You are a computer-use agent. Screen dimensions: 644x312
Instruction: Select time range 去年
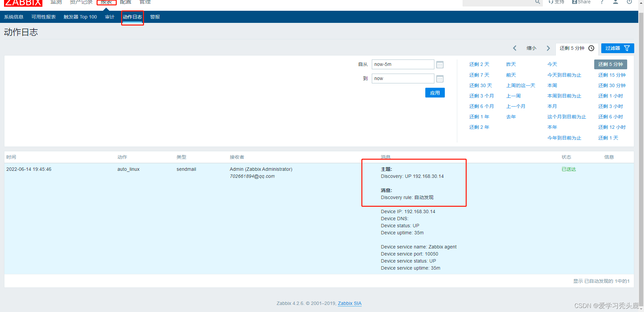click(511, 117)
